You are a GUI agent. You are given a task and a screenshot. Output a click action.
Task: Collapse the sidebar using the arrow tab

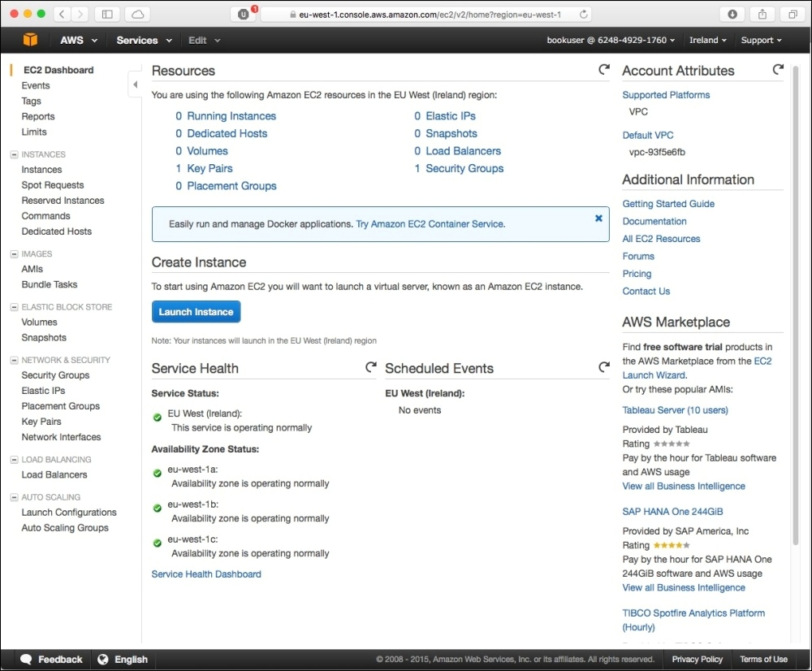coord(135,84)
